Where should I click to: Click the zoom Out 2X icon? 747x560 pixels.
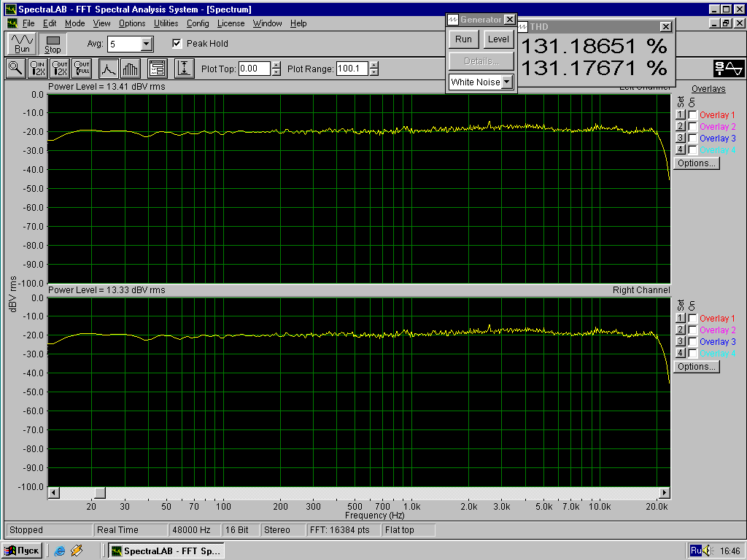[x=60, y=69]
